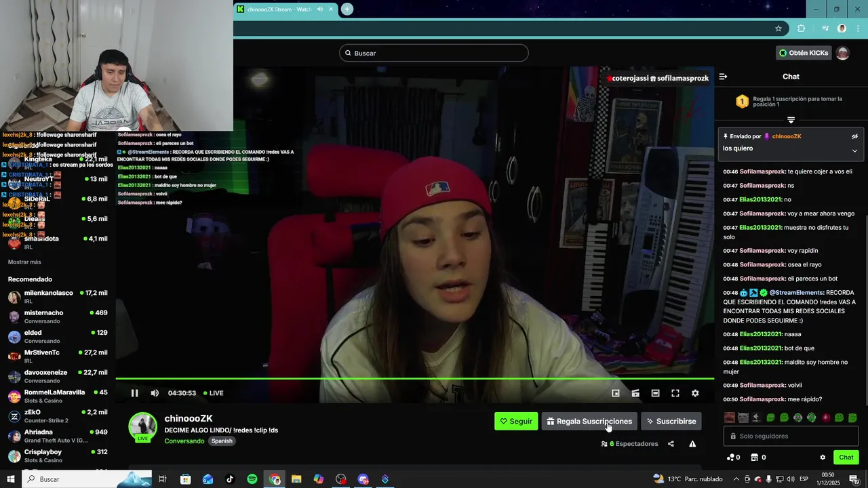Open the 6 Espectadores viewer count

click(x=629, y=444)
